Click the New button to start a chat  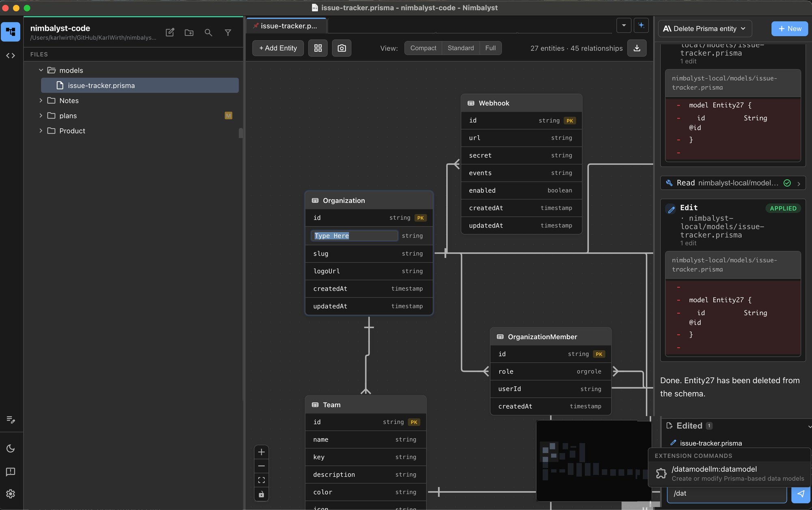[789, 28]
